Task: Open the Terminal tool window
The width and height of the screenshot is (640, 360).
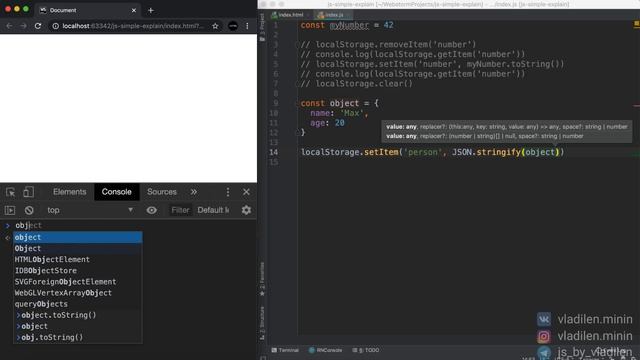Action: [285, 350]
